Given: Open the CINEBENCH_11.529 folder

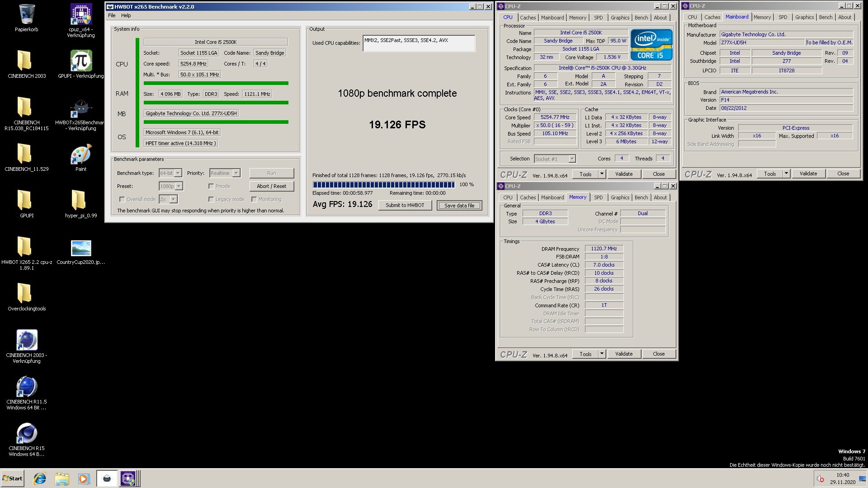Looking at the screenshot, I should (x=24, y=154).
